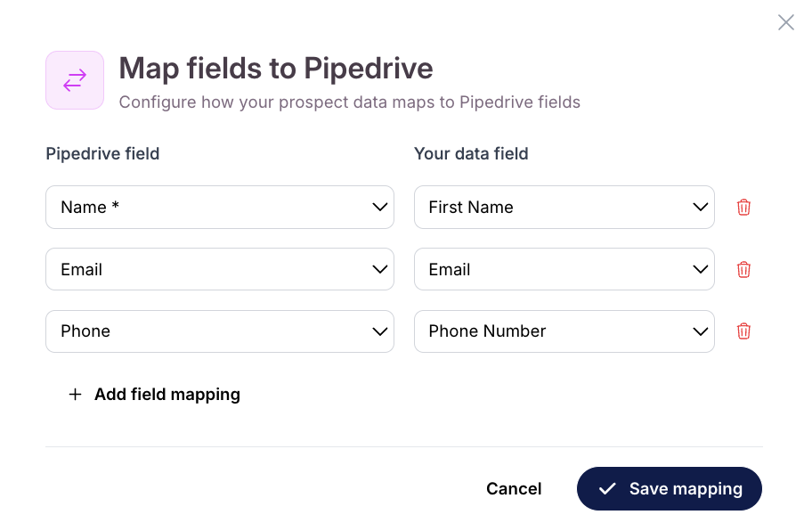Click the plus icon beside Add field mapping

[75, 394]
